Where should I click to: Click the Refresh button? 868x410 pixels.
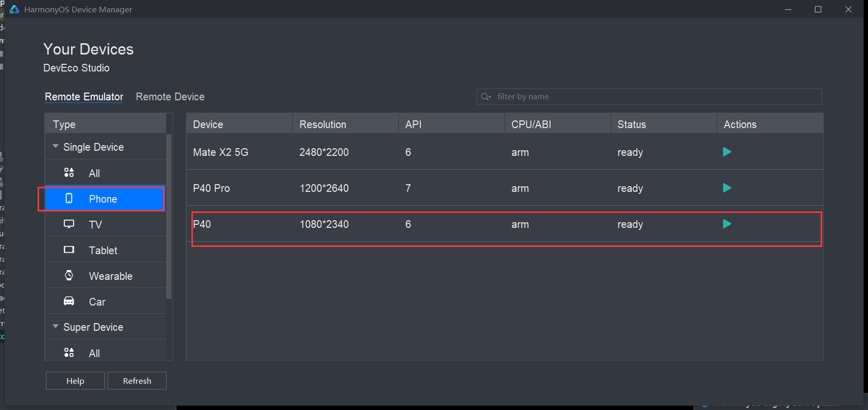click(x=137, y=381)
